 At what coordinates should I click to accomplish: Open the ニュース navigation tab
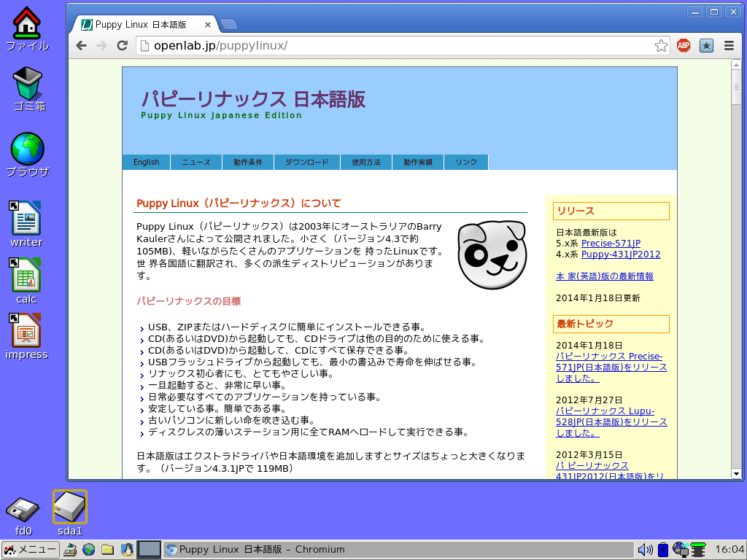(196, 162)
